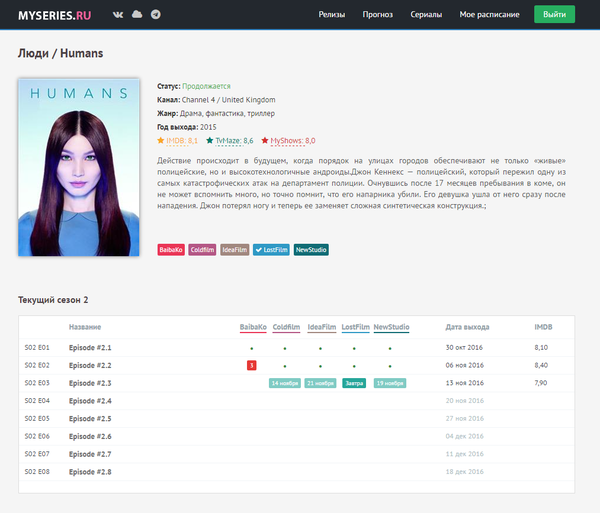600x513 pixels.
Task: Open the VK social network icon
Action: (119, 15)
